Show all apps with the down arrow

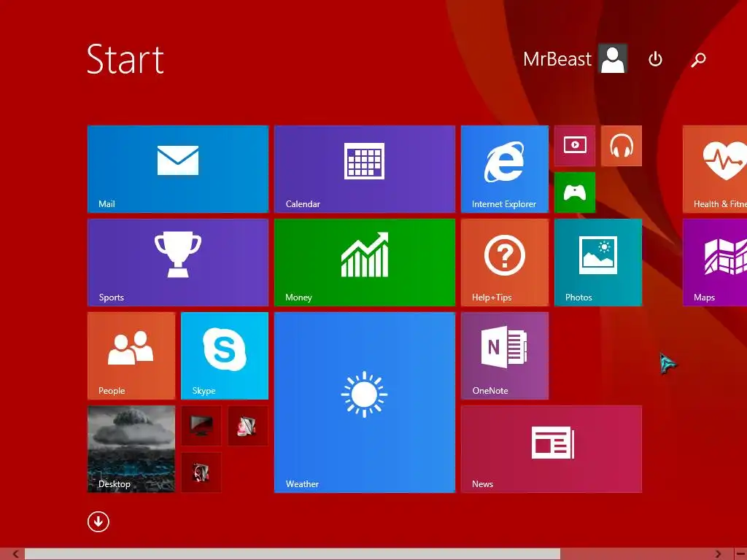click(98, 521)
